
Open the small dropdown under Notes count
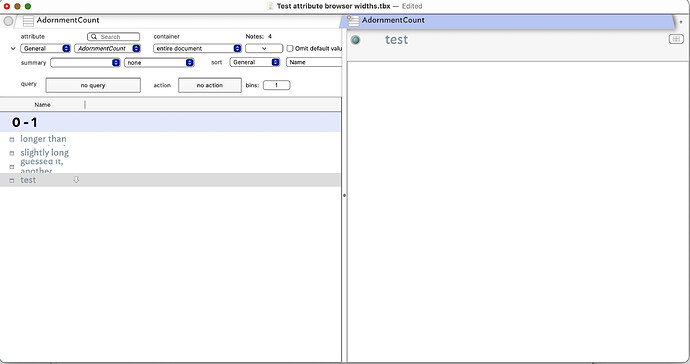coord(264,48)
